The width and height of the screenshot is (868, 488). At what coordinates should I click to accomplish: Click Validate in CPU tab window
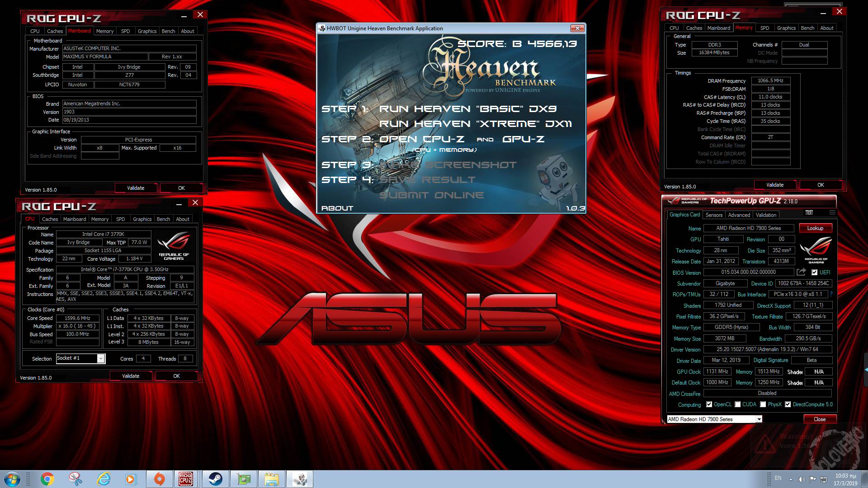131,376
